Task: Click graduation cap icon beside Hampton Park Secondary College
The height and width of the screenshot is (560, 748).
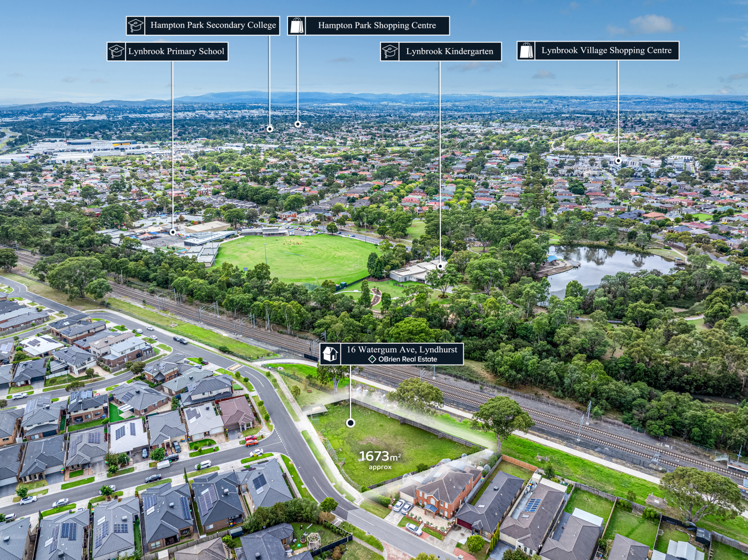Action: click(x=136, y=26)
